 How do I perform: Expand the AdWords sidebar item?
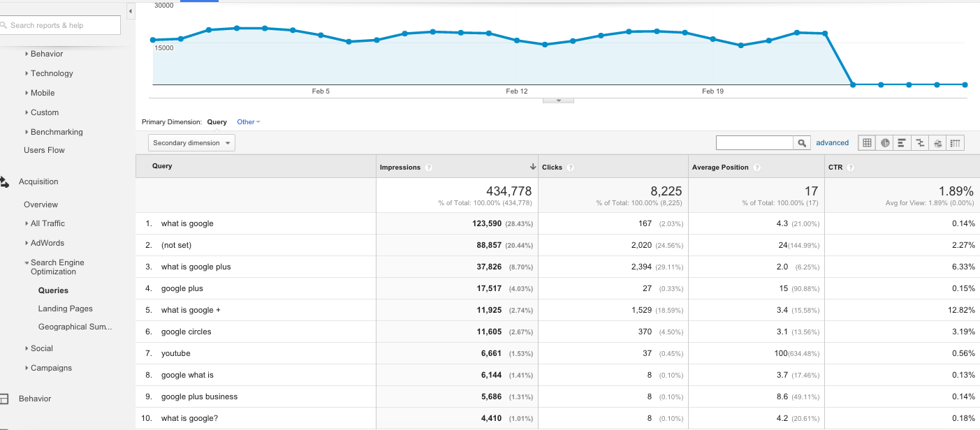[x=27, y=243]
